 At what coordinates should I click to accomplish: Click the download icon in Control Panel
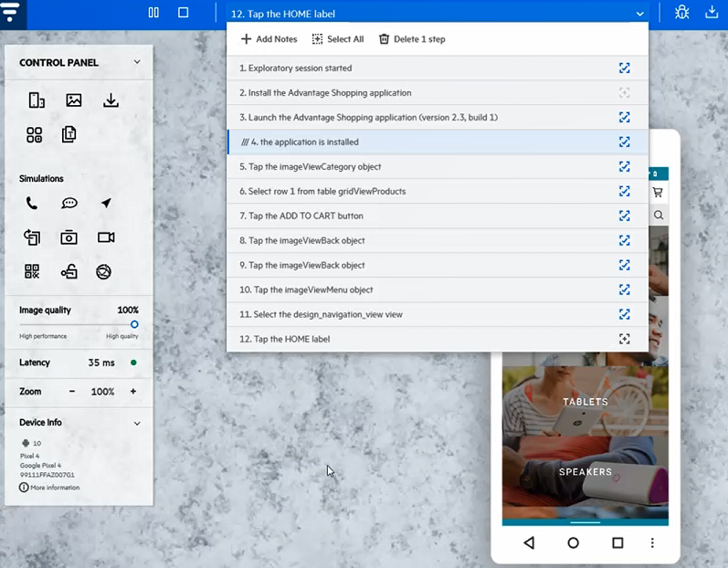pyautogui.click(x=111, y=100)
